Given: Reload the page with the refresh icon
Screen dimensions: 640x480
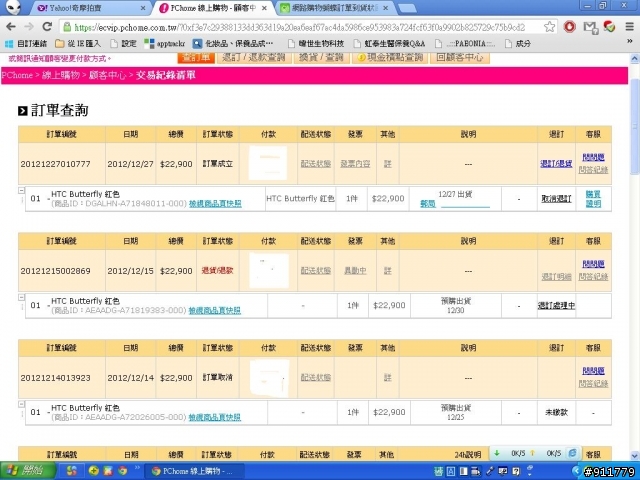Looking at the screenshot, I should [x=47, y=27].
